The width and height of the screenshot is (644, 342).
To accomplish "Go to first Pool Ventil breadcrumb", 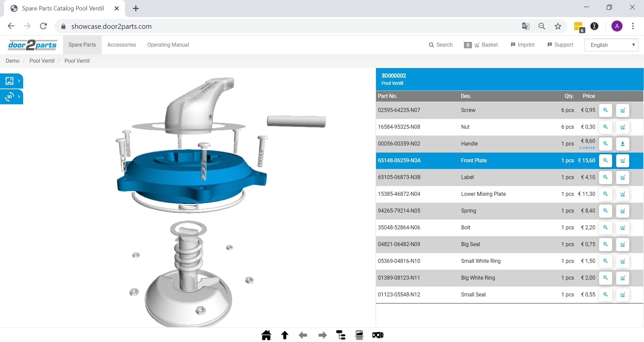I will [x=42, y=61].
